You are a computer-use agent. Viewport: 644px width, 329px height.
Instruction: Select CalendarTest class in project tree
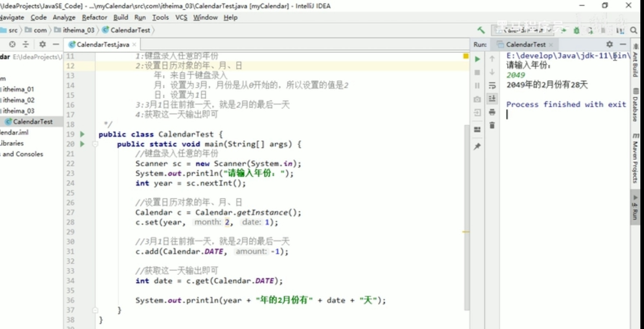[32, 121]
